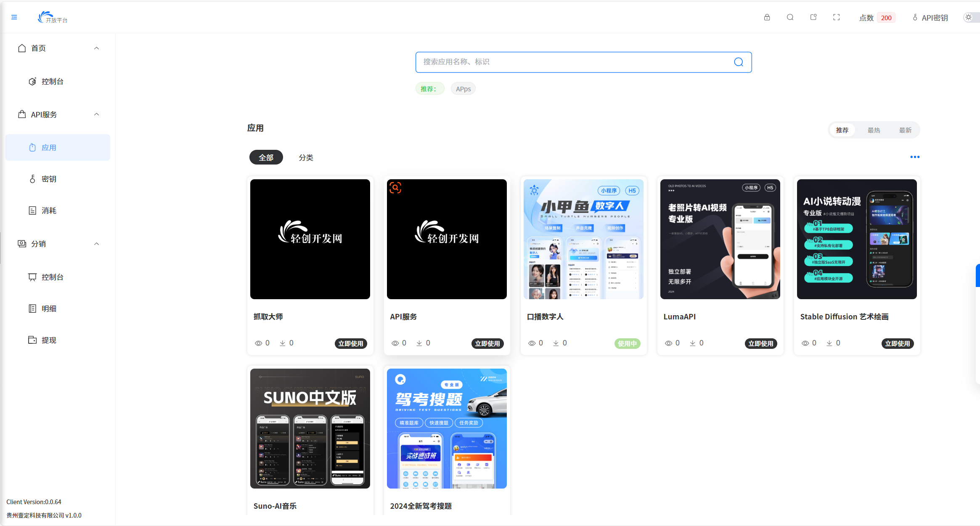Click 立即使用 on API服务 card
Viewport: 980px width, 526px height.
[487, 343]
